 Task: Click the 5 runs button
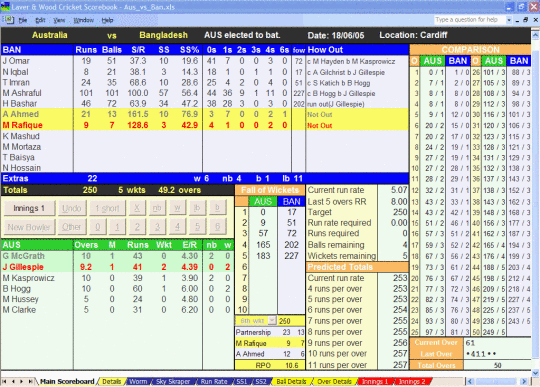[x=197, y=227]
